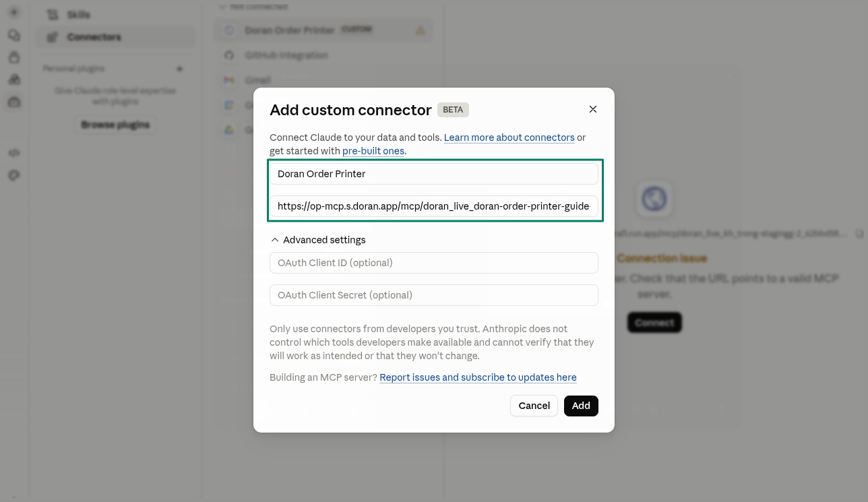The width and height of the screenshot is (868, 502).
Task: Close the Add custom connector dialog
Action: click(x=593, y=109)
